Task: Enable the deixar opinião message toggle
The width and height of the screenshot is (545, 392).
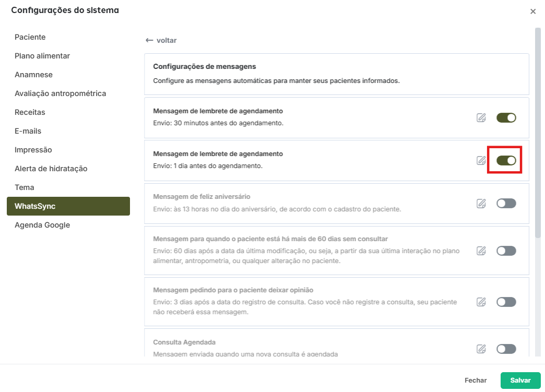Action: 506,302
